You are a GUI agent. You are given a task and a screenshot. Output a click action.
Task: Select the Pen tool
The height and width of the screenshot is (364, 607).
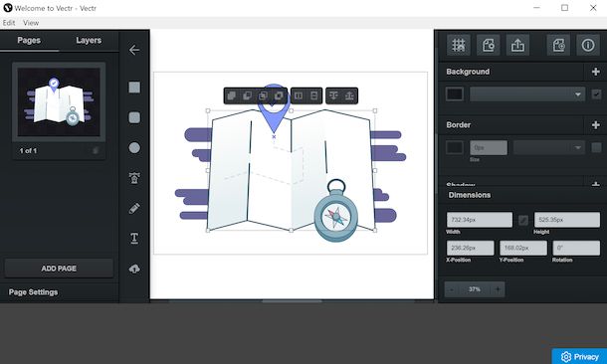[x=134, y=208]
